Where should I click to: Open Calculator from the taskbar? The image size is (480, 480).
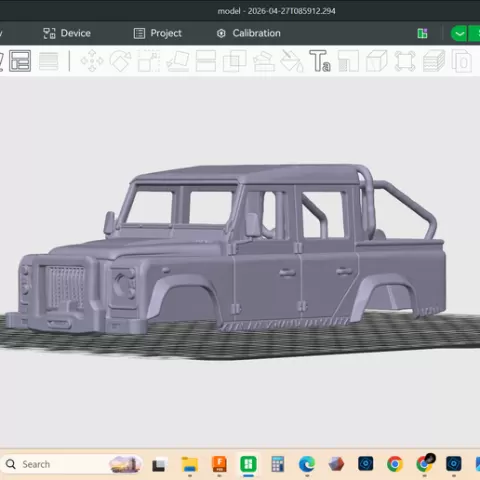[277, 464]
